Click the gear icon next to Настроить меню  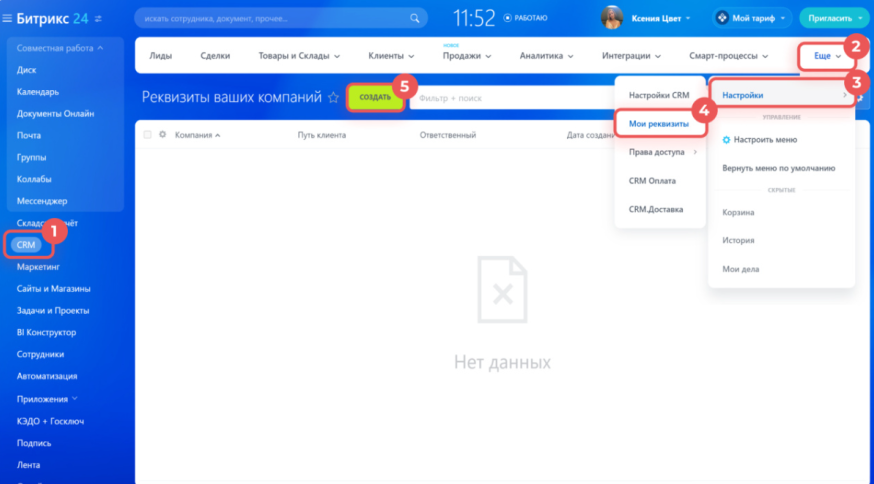pyautogui.click(x=726, y=140)
